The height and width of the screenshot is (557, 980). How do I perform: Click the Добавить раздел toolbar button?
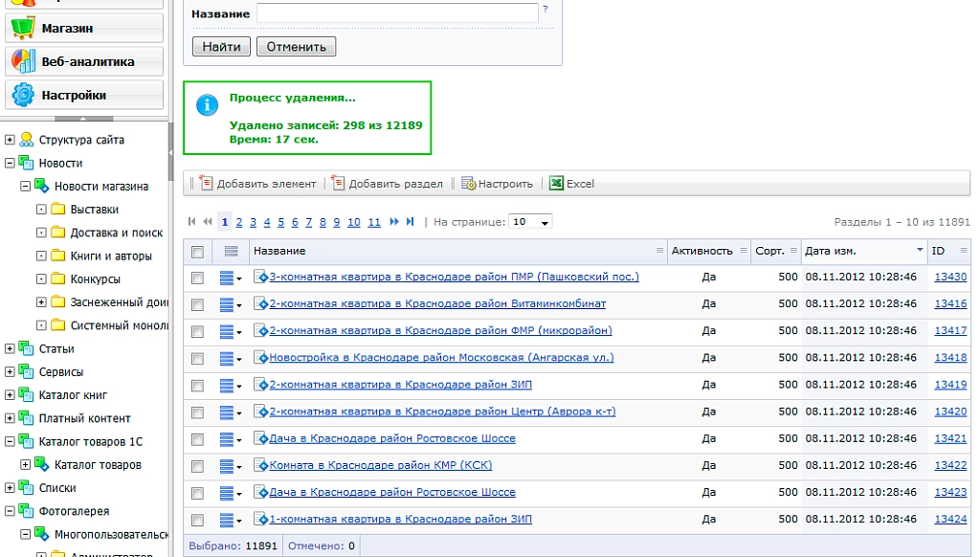coord(388,183)
